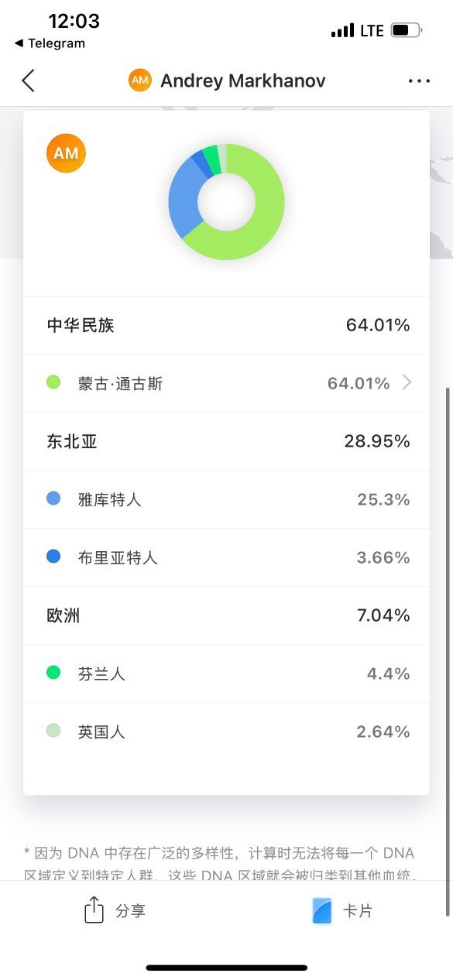Select the light green 蒙古·通古斯 color dot

[53, 382]
